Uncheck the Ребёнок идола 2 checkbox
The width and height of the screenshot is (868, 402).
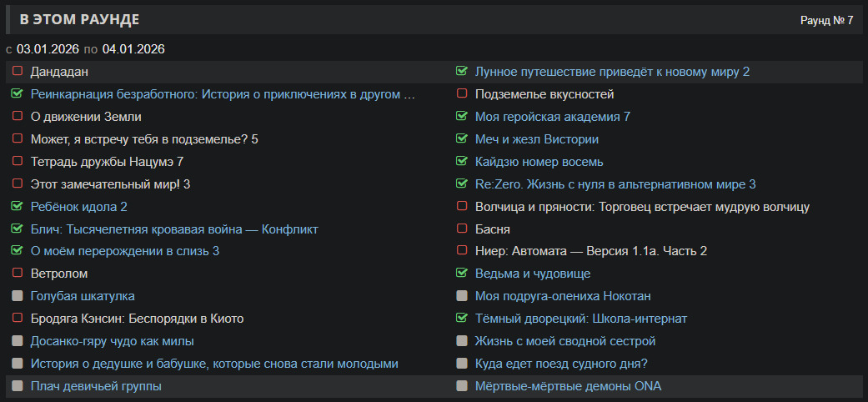click(x=17, y=206)
